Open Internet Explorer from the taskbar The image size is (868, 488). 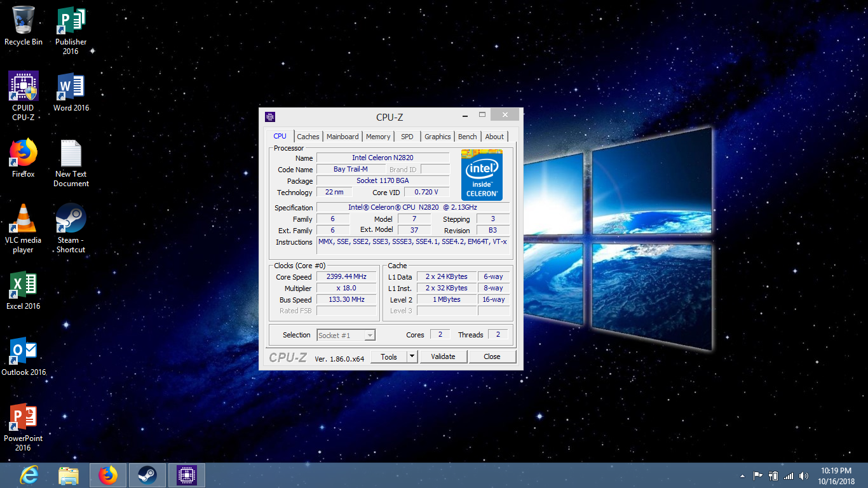point(29,475)
